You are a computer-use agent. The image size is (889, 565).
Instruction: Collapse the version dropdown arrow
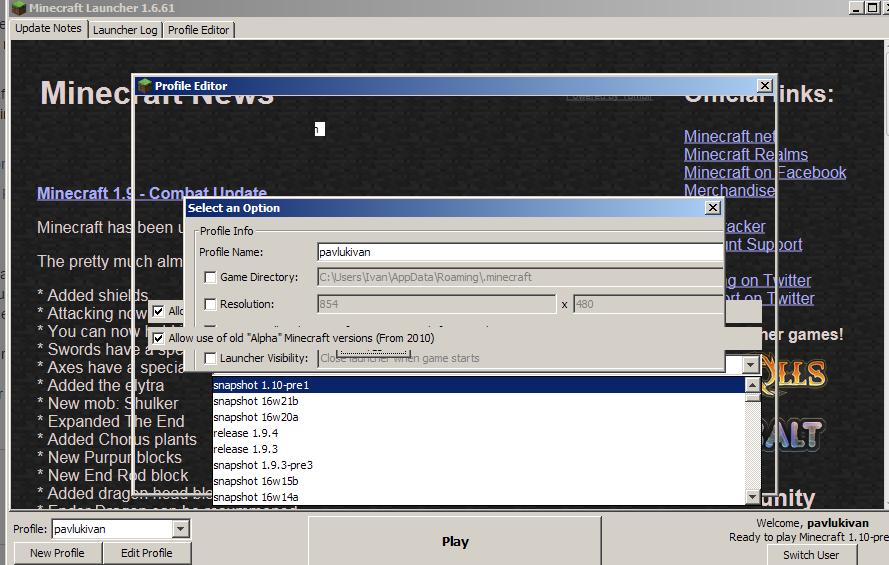click(x=751, y=364)
